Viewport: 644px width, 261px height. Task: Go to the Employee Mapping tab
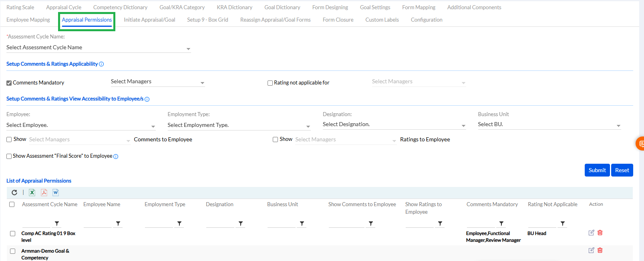(28, 20)
